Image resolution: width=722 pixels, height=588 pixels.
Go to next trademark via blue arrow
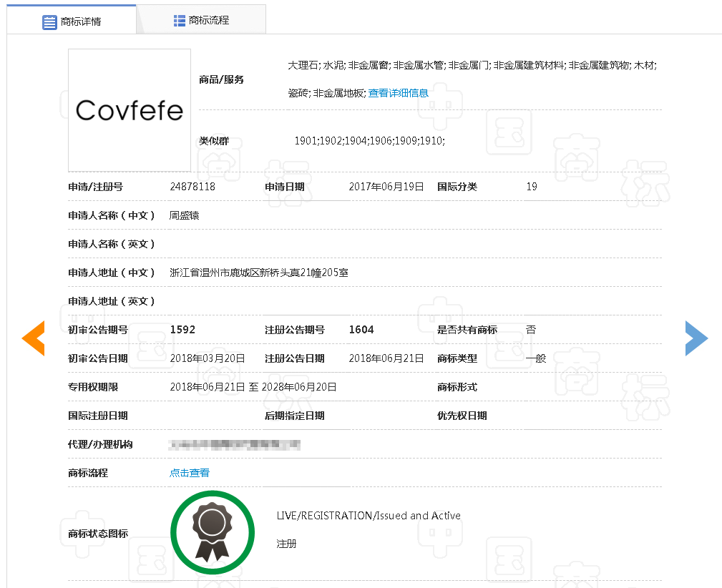[696, 338]
